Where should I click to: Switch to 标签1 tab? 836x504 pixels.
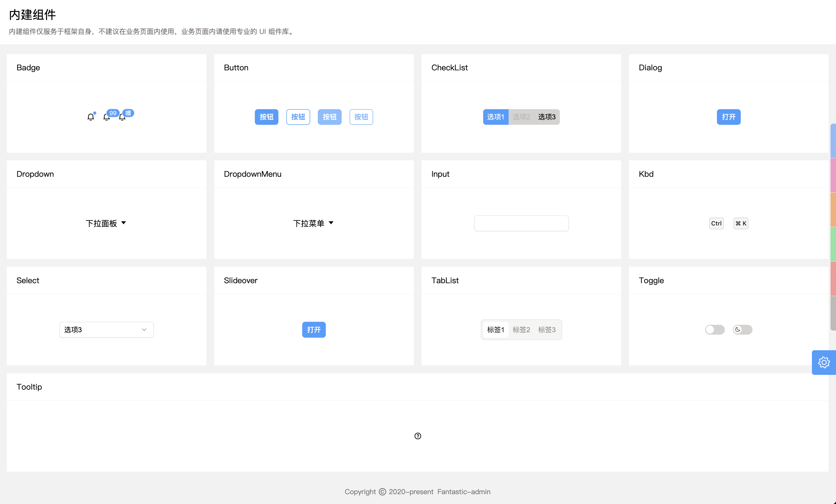pyautogui.click(x=496, y=330)
